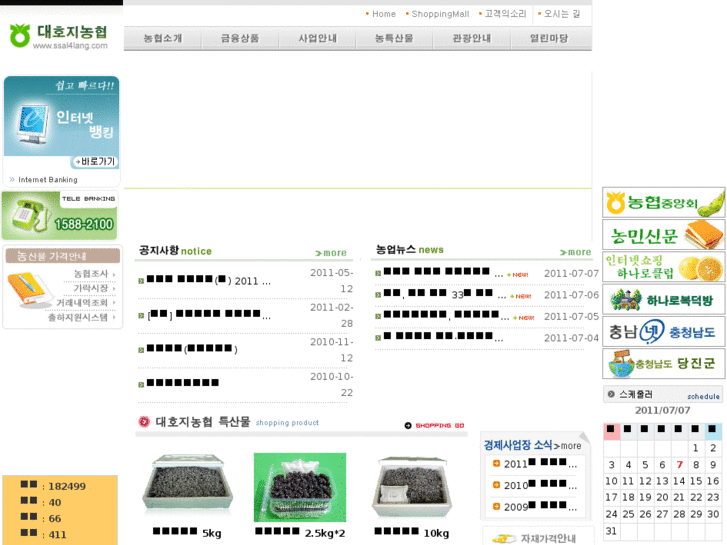
Task: Click the bullet icon of the 2011-05-12 notice
Action: pos(141,281)
